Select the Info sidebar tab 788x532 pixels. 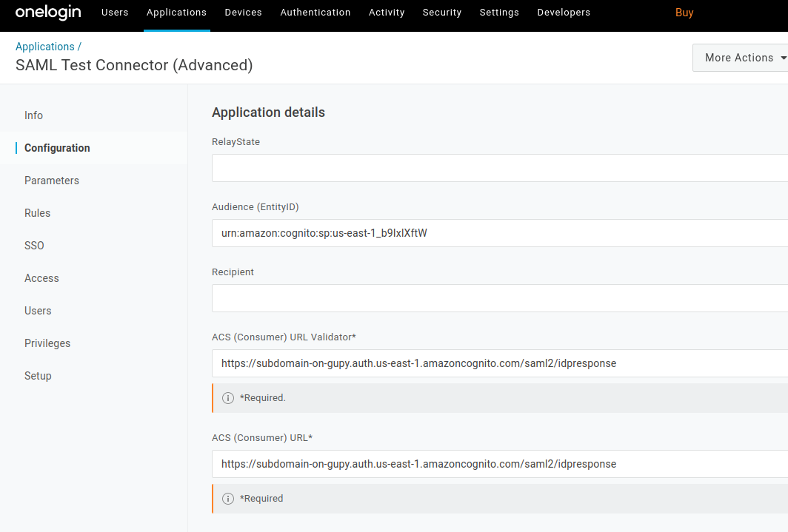pos(33,115)
